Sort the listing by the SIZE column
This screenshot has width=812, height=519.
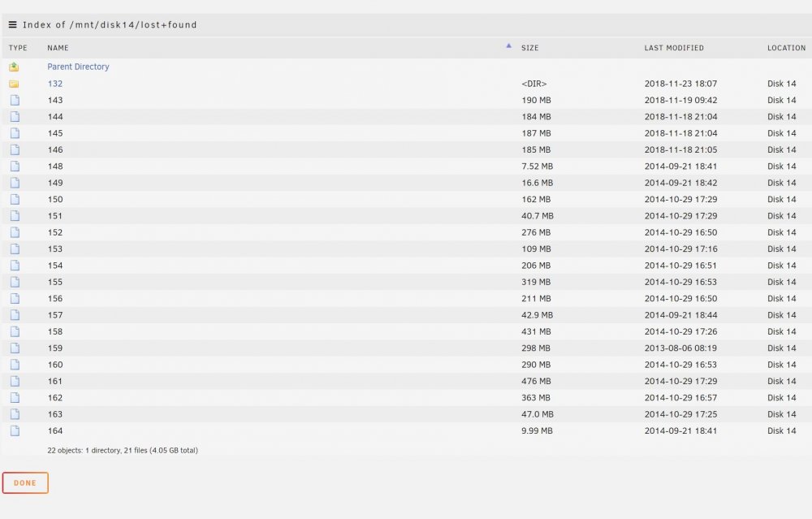point(529,48)
